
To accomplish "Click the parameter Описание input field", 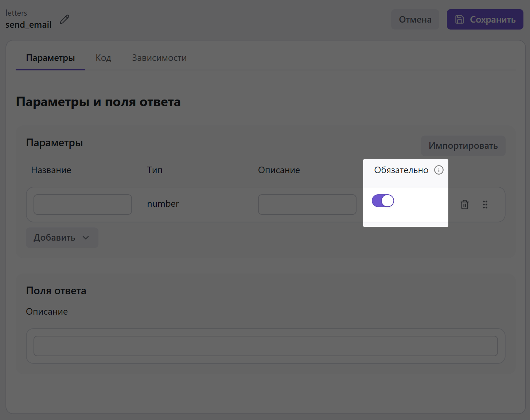I will tap(307, 205).
